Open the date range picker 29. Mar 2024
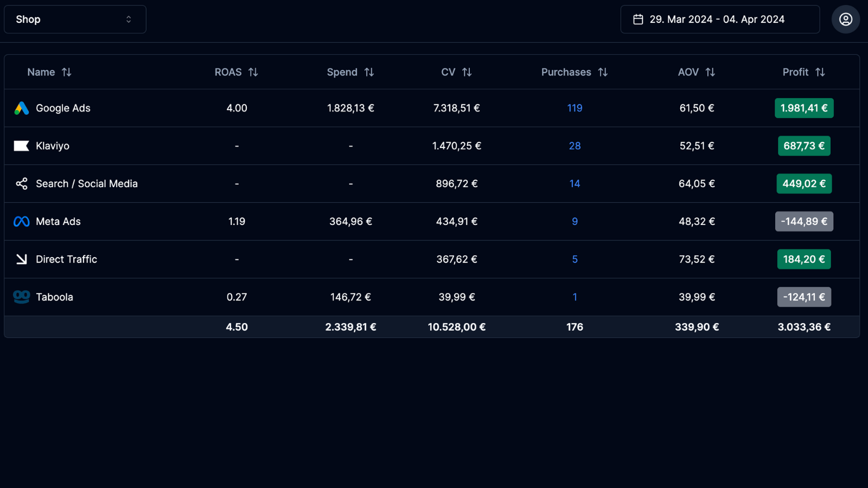The height and width of the screenshot is (488, 868). click(720, 20)
